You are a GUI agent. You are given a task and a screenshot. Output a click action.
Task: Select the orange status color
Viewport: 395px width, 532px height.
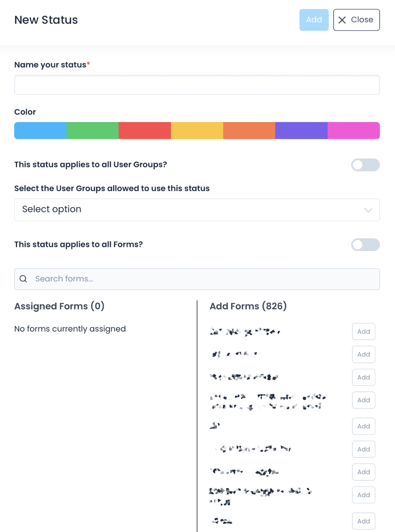click(249, 130)
